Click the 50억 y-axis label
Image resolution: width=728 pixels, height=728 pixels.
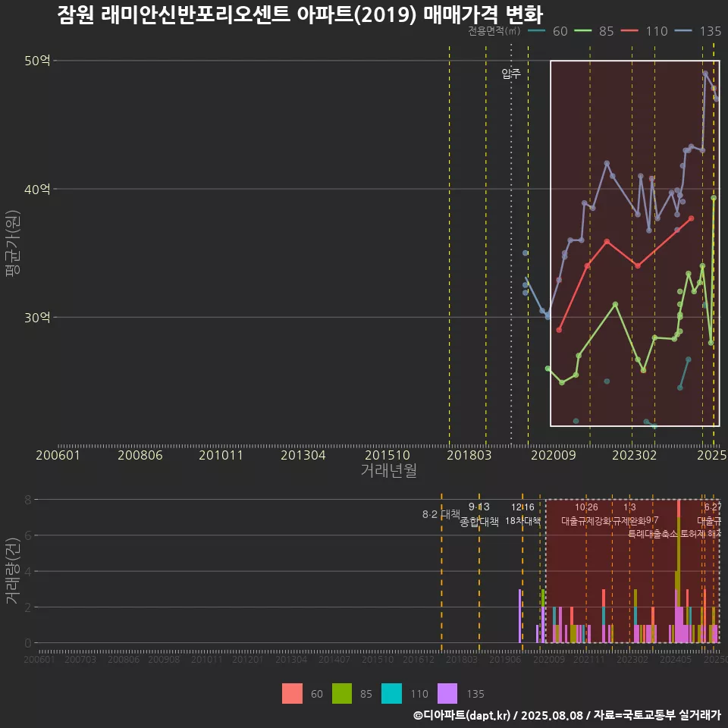(x=37, y=61)
